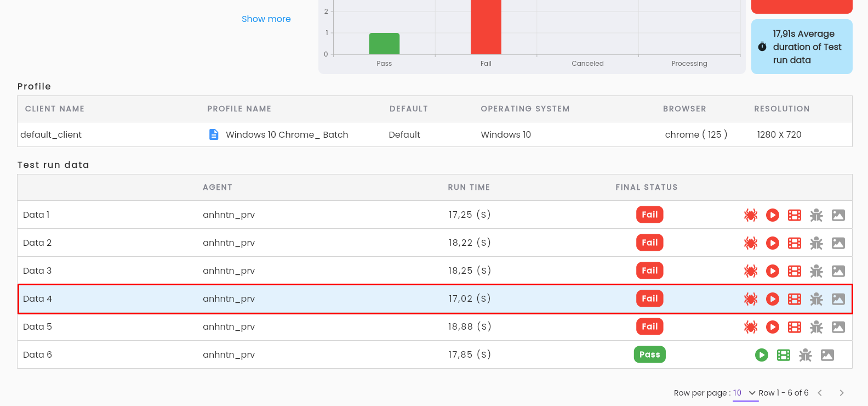Click the red play icon for Data 2
Screen dimensions: 868x406
coord(773,243)
